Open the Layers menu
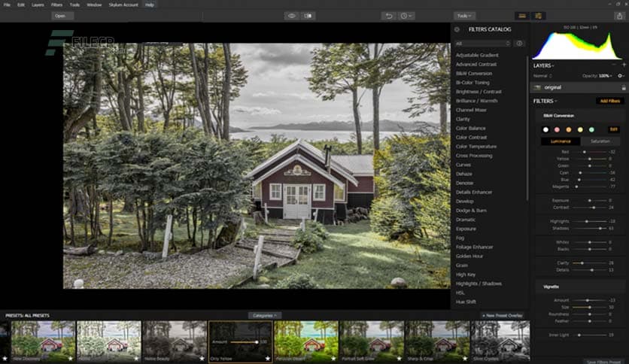This screenshot has width=629, height=364. pyautogui.click(x=38, y=5)
